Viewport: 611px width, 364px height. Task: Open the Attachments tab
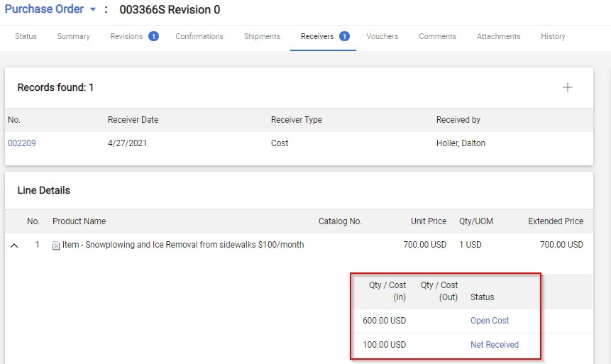[x=498, y=36]
